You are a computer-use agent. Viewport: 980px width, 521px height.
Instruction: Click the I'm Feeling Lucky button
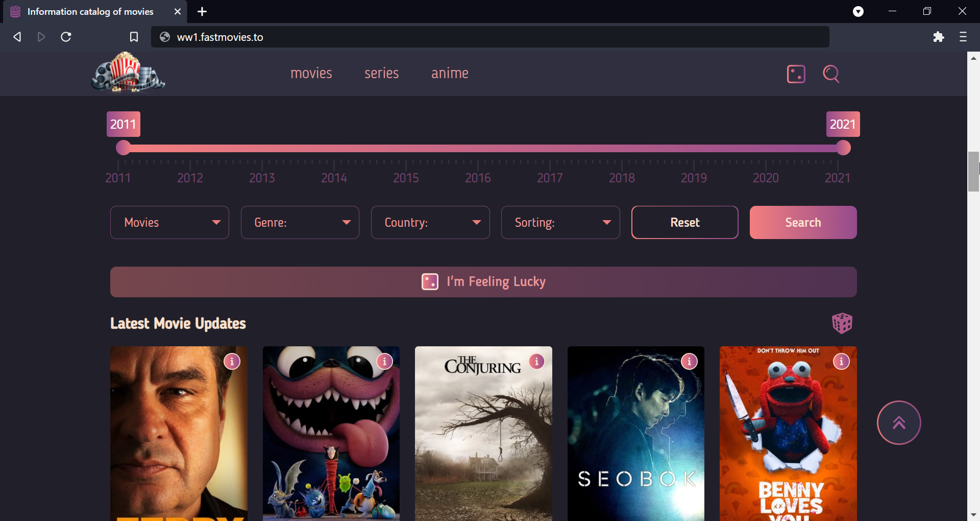[483, 282]
